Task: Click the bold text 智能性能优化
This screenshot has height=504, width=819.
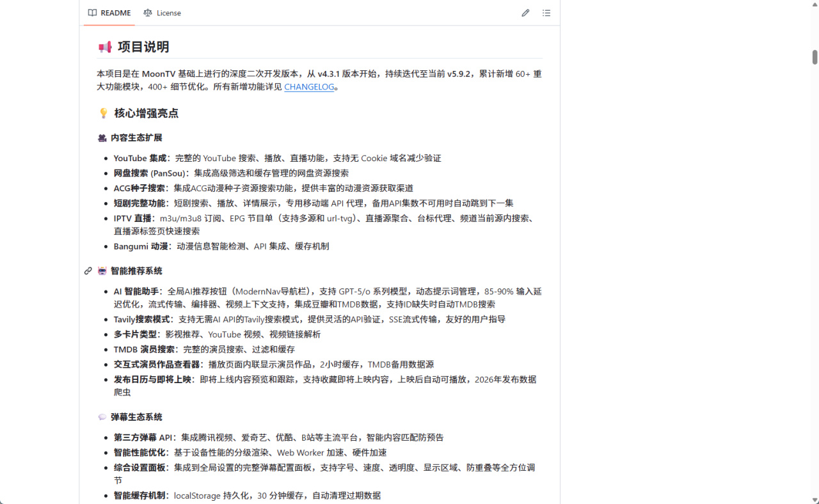Action: coord(139,452)
